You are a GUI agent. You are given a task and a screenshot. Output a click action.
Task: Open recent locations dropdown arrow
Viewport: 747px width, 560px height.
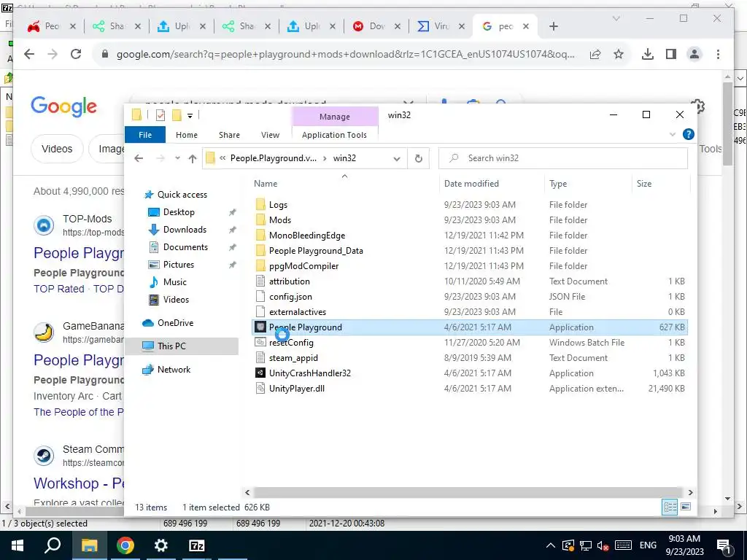(x=177, y=158)
